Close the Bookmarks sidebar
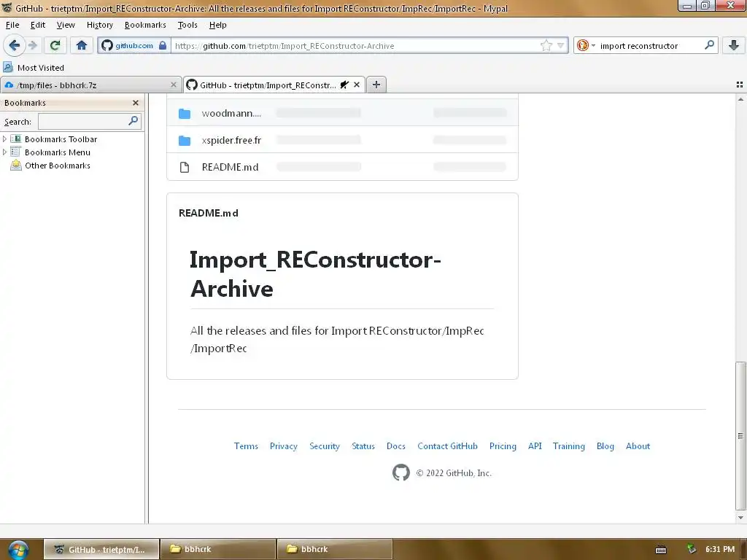 coord(135,103)
